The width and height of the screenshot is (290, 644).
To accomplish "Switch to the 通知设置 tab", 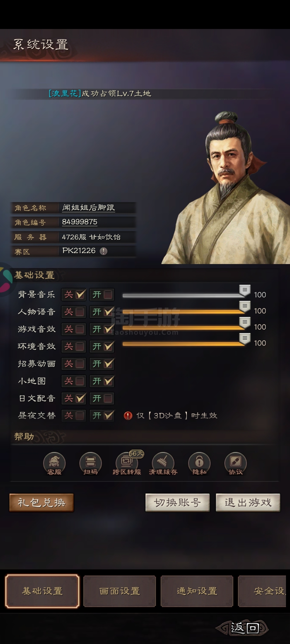I will [197, 591].
